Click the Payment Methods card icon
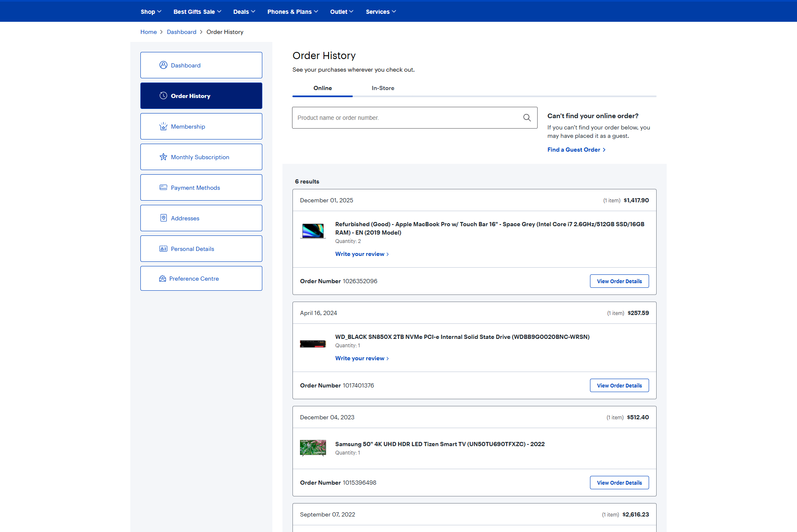Viewport: 797px width, 532px height. (163, 188)
